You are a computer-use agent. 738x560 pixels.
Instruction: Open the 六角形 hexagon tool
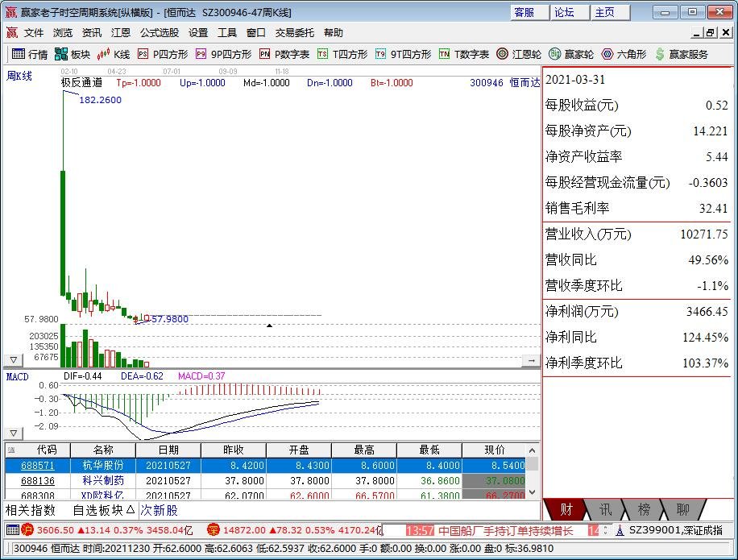point(624,54)
